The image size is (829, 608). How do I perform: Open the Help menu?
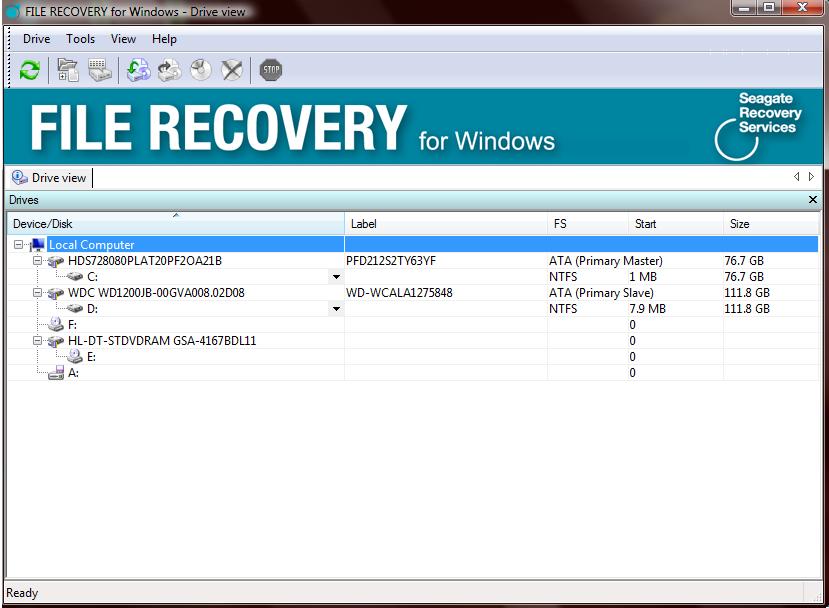(164, 39)
